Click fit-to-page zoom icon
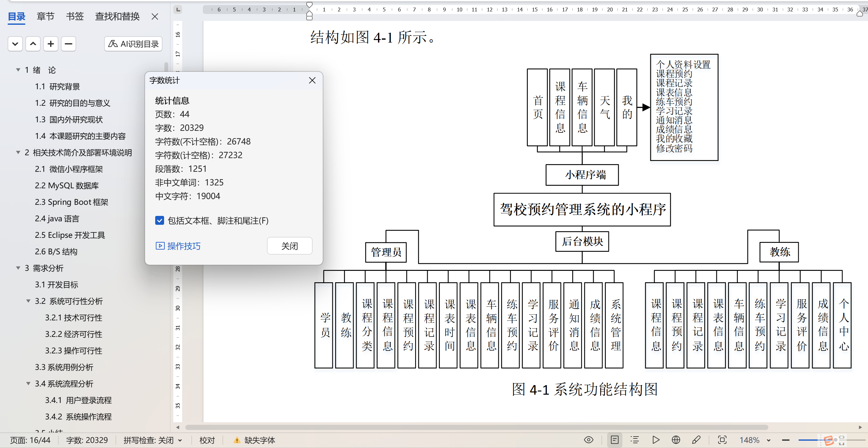This screenshot has height=448, width=868. (722, 439)
